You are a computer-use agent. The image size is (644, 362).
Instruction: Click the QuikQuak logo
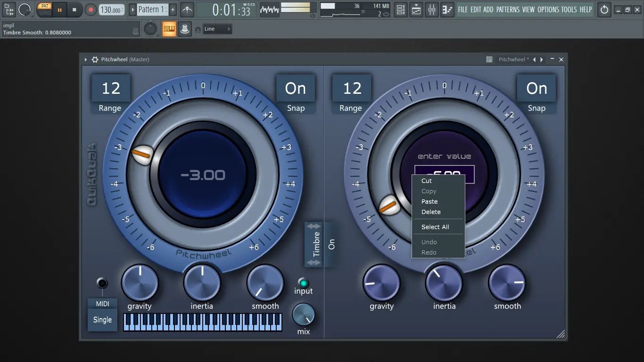tap(91, 174)
